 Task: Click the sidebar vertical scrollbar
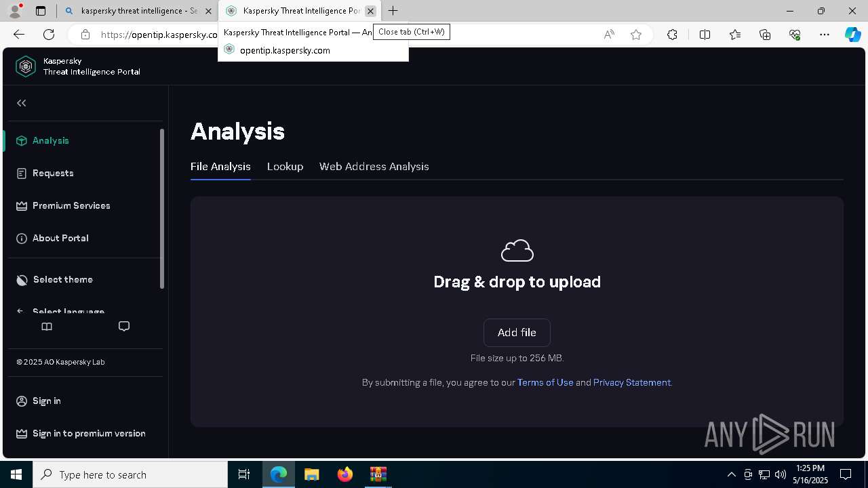click(x=162, y=208)
